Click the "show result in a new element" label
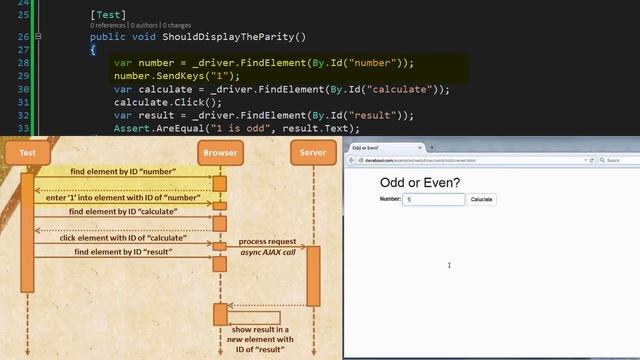Image resolution: width=640 pixels, height=360 pixels. click(260, 339)
